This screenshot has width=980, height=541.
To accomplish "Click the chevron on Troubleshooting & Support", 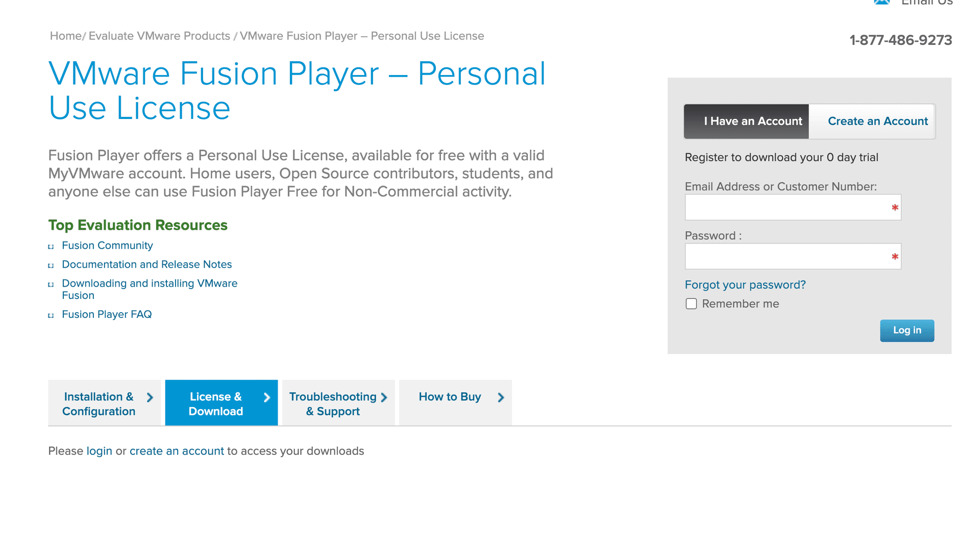I will pyautogui.click(x=384, y=397).
